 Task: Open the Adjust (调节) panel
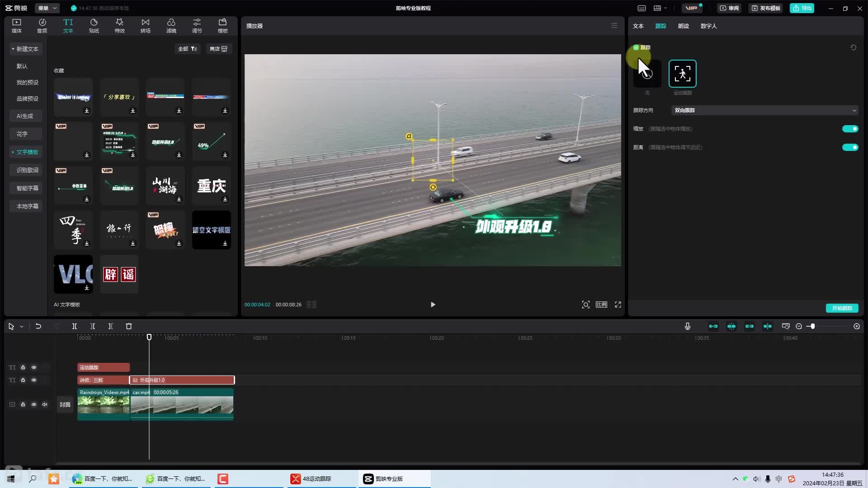pyautogui.click(x=197, y=26)
